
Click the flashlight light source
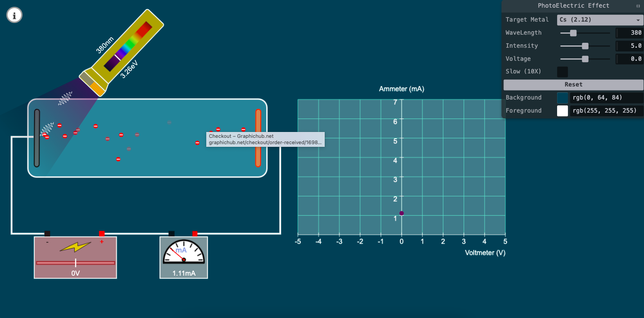pyautogui.click(x=122, y=52)
